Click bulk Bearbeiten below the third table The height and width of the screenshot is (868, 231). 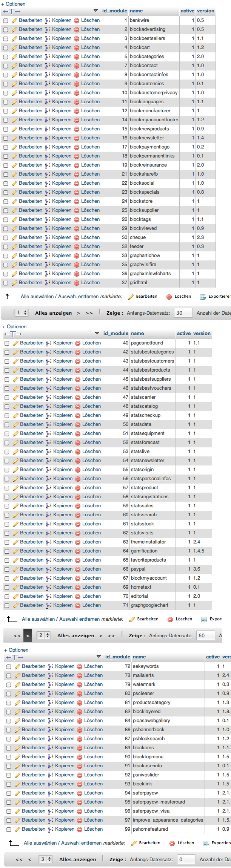[x=146, y=843]
